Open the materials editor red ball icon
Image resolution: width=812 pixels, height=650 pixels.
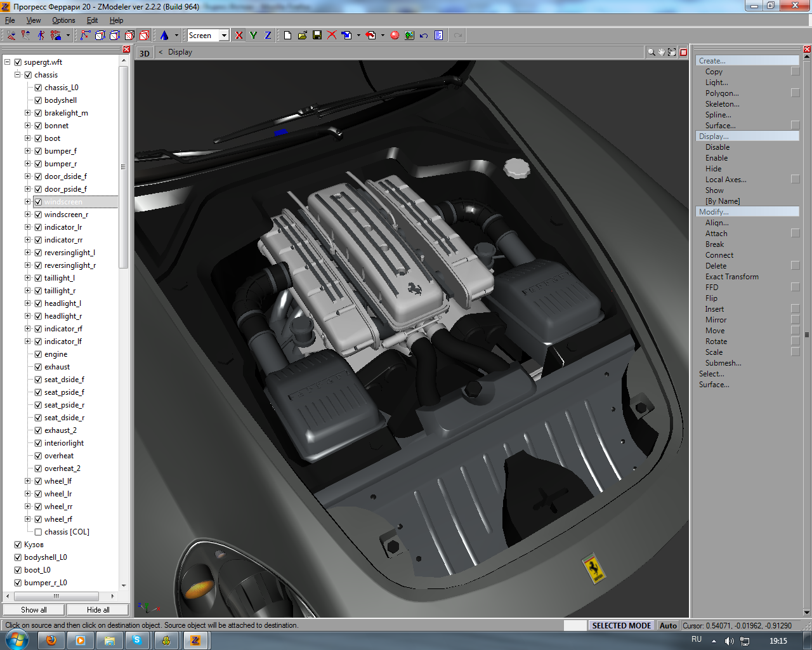395,36
